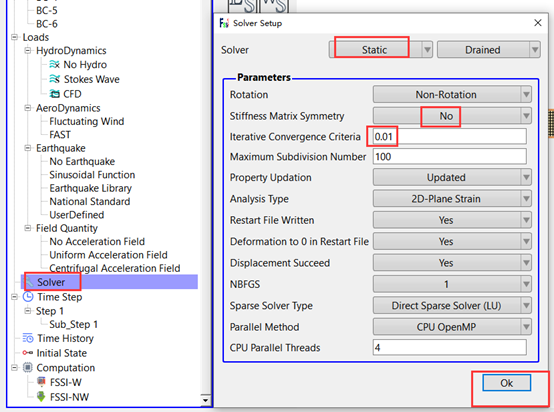Collapse the Loads tree node
The height and width of the screenshot is (412, 554).
click(14, 37)
